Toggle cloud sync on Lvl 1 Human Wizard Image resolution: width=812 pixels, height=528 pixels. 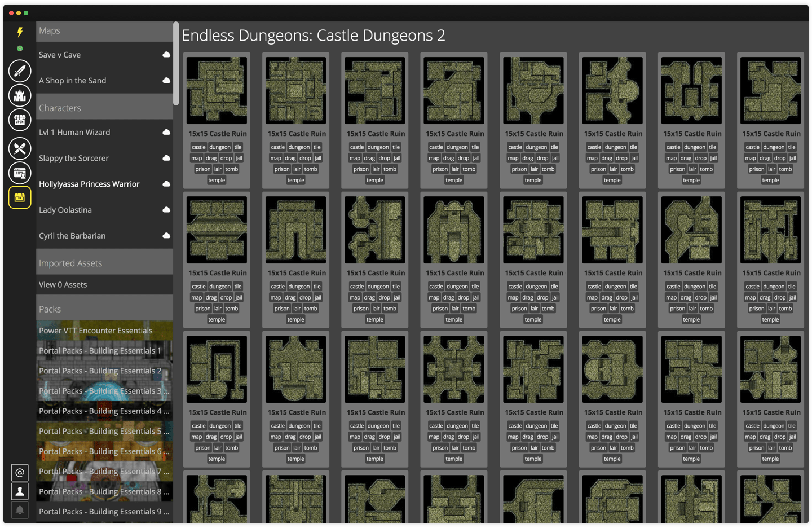pyautogui.click(x=166, y=132)
